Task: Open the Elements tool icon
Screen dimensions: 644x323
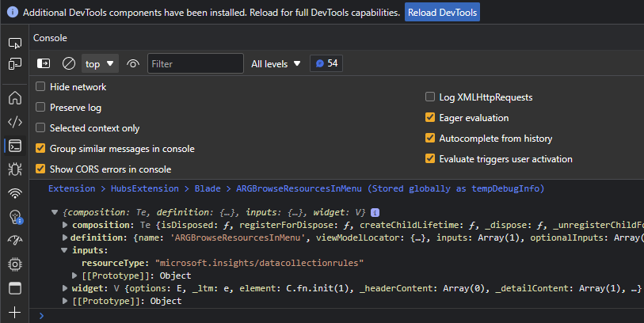Action: [x=15, y=121]
